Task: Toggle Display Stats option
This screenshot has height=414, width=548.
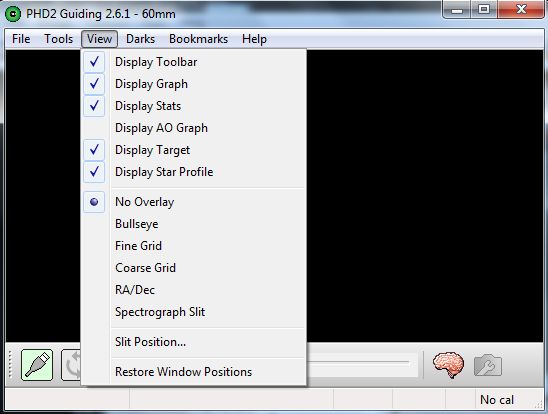Action: pos(194,106)
